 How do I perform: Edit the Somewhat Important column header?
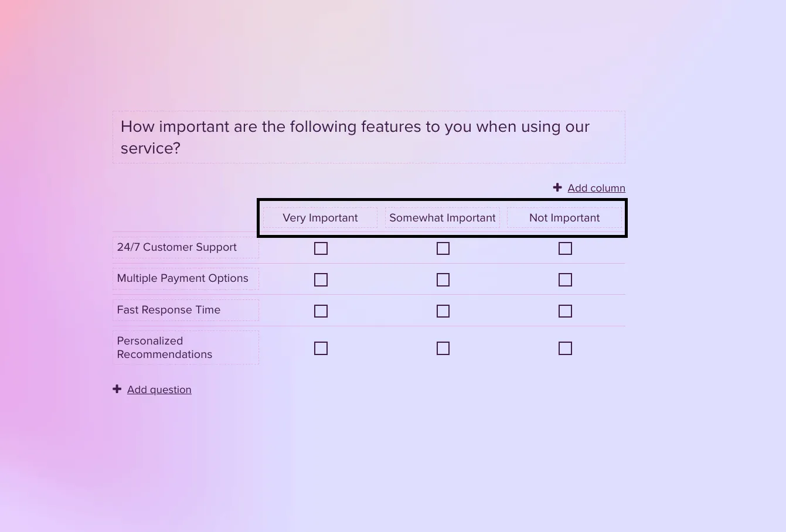[x=443, y=218]
